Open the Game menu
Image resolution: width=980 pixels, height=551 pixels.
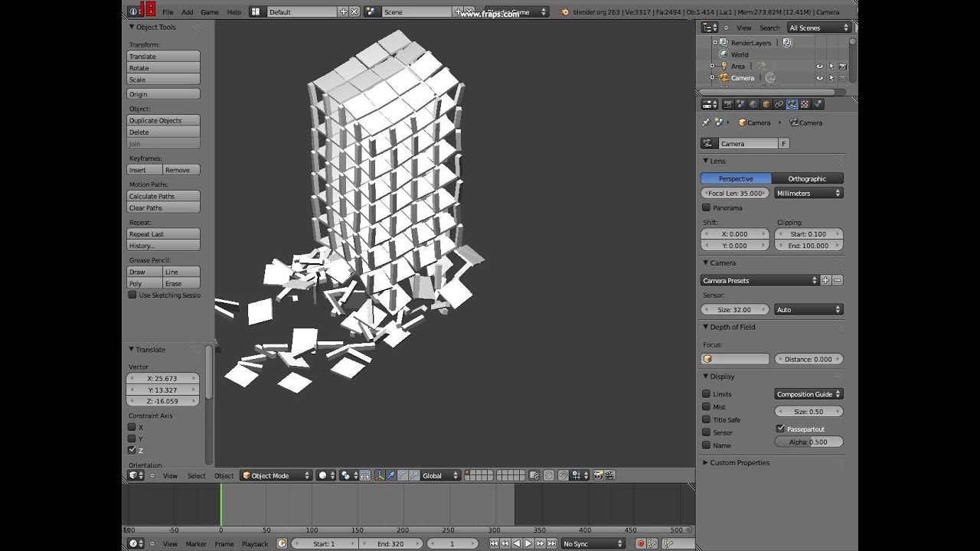click(209, 12)
